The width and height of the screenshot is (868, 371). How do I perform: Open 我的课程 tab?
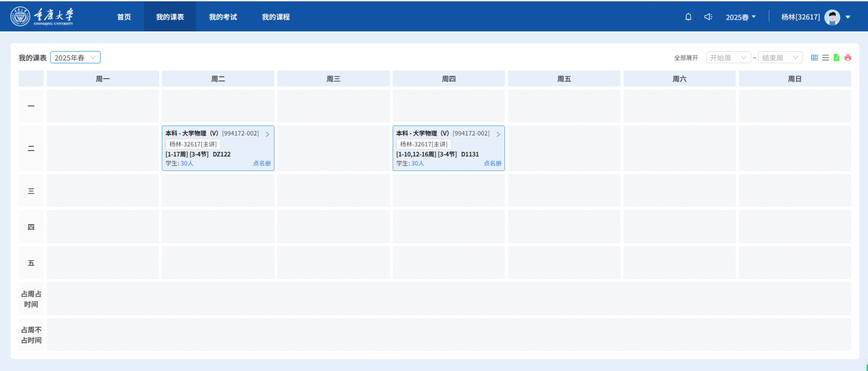[275, 17]
